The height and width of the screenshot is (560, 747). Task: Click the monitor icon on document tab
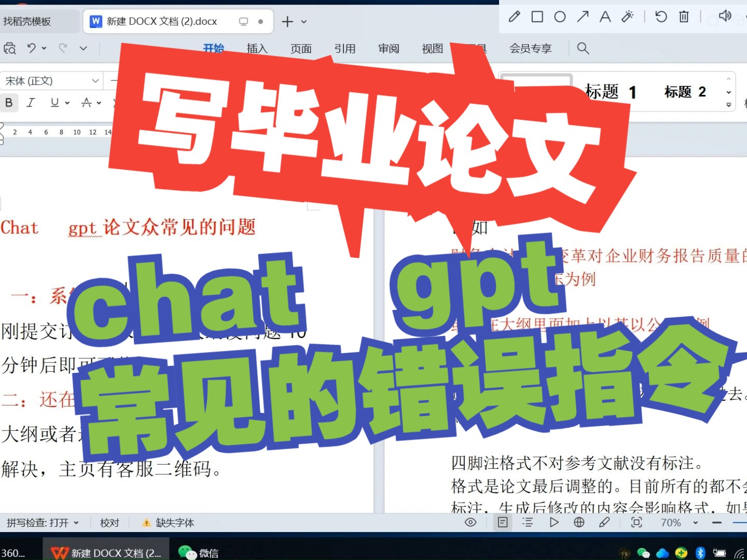243,21
